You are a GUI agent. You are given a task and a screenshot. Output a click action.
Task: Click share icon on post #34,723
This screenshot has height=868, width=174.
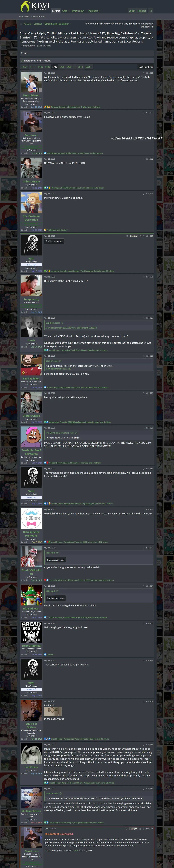point(143,159)
